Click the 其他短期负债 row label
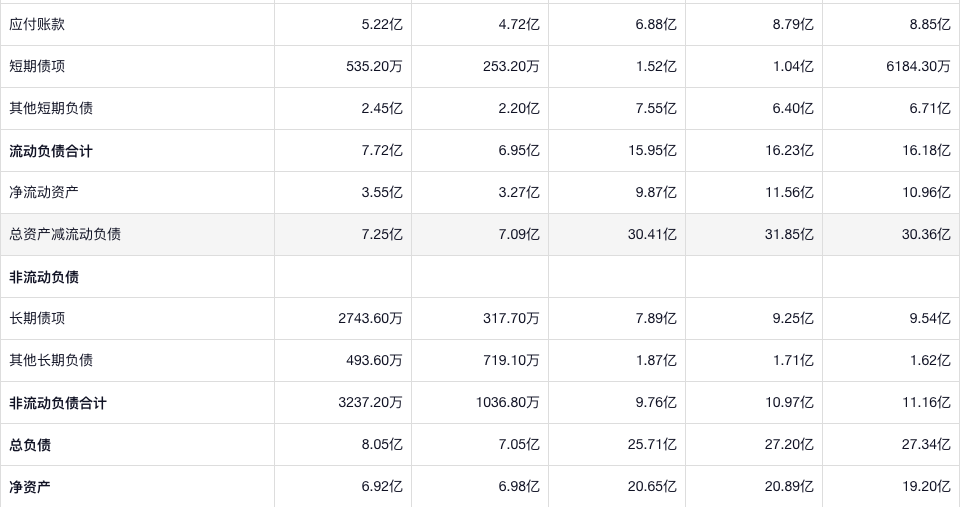Viewport: 968px width, 507px height. point(51,108)
